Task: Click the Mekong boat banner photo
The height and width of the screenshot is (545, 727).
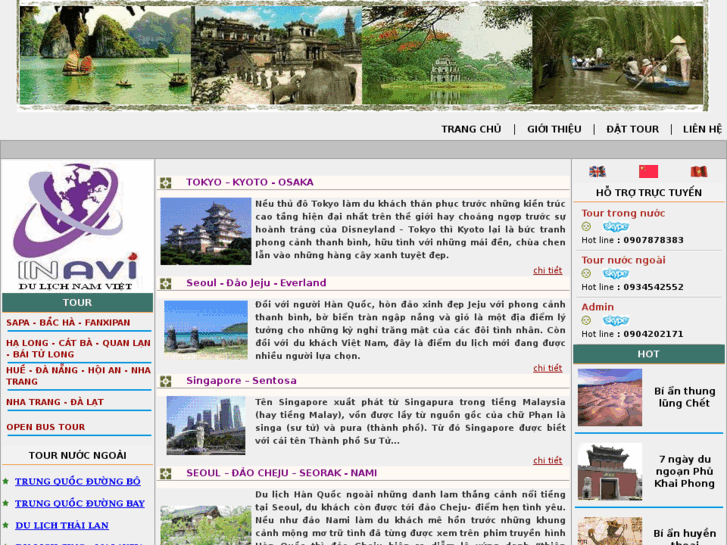Action: pyautogui.click(x=618, y=55)
